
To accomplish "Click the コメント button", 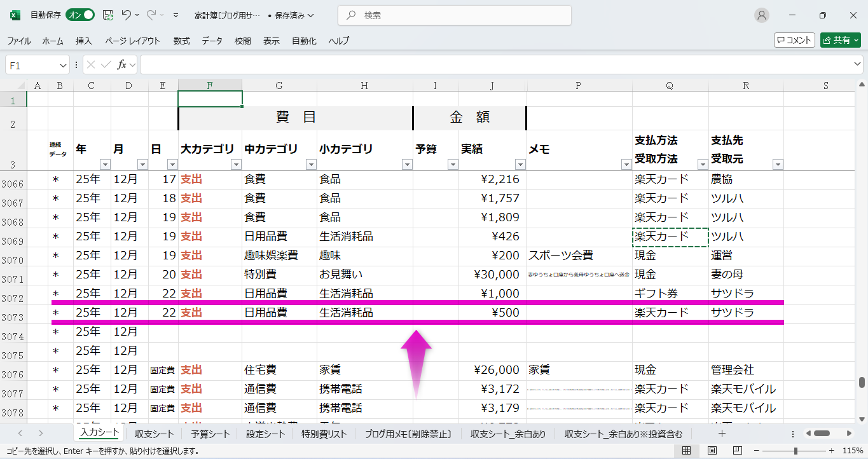I will (x=794, y=40).
